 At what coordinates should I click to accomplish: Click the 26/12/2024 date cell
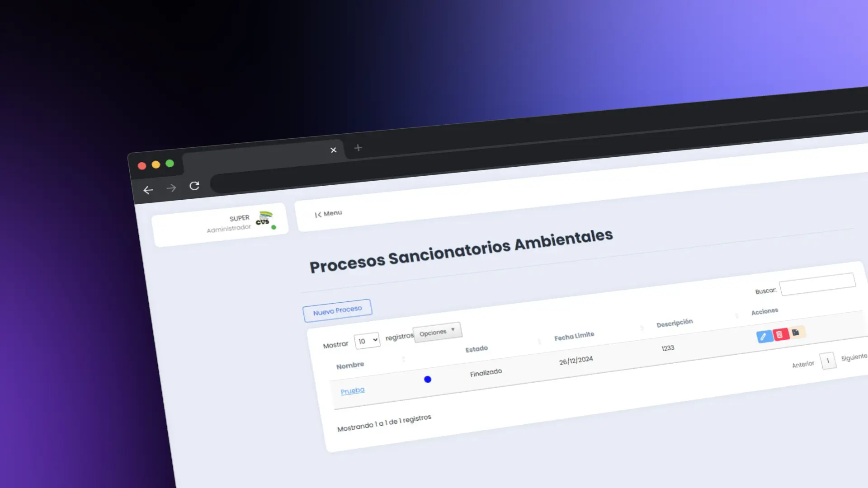click(x=576, y=361)
